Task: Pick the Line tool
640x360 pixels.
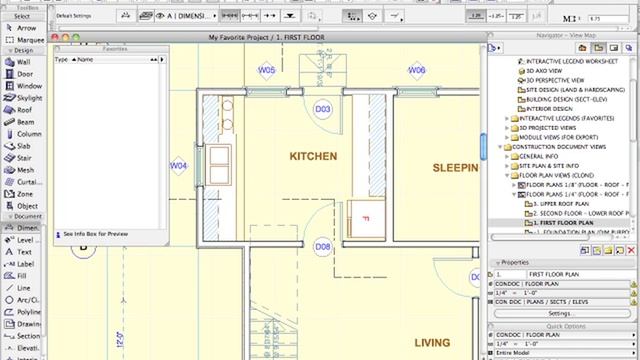Action: click(23, 288)
